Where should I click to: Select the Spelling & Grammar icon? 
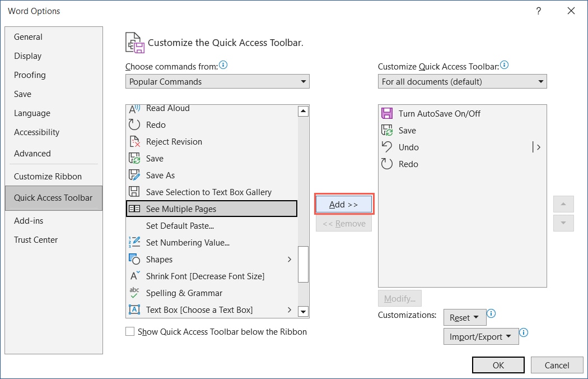coord(134,293)
